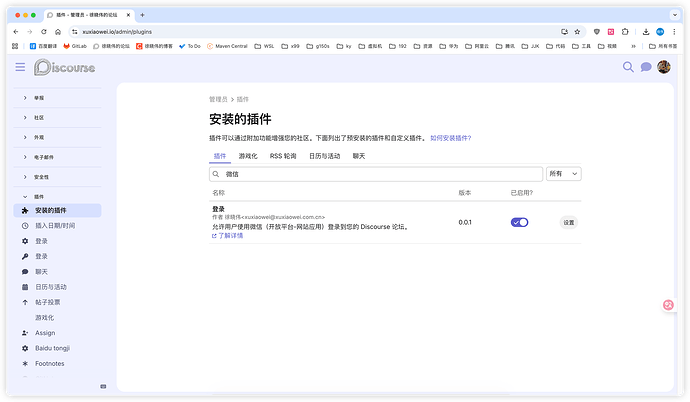The width and height of the screenshot is (690, 402).
Task: Click the user avatar in header
Action: [663, 67]
